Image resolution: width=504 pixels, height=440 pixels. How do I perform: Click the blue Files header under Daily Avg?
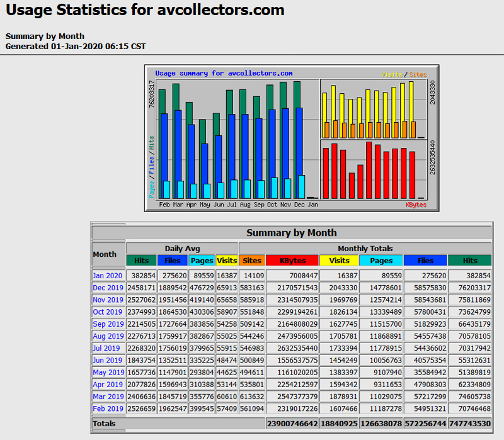pos(172,261)
